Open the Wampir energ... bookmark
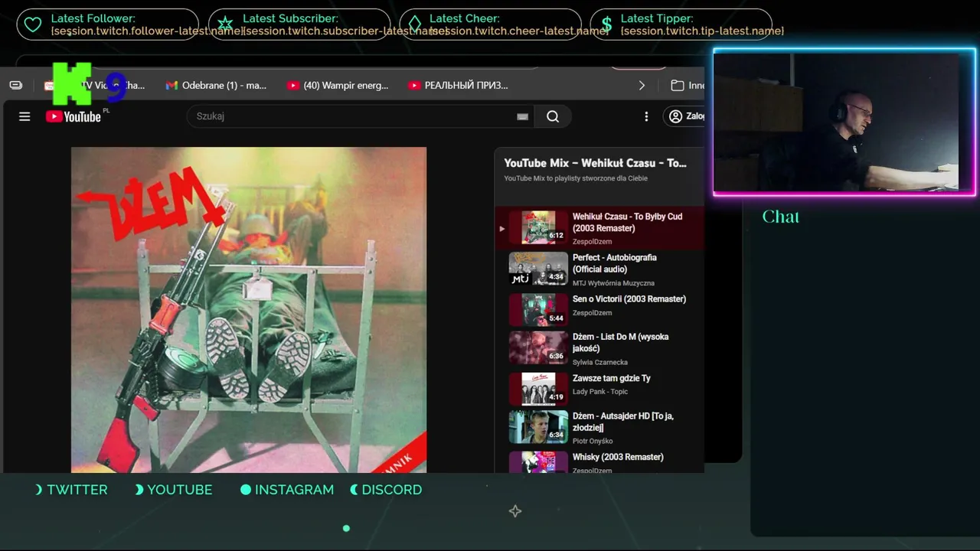The image size is (980, 551). tap(338, 86)
